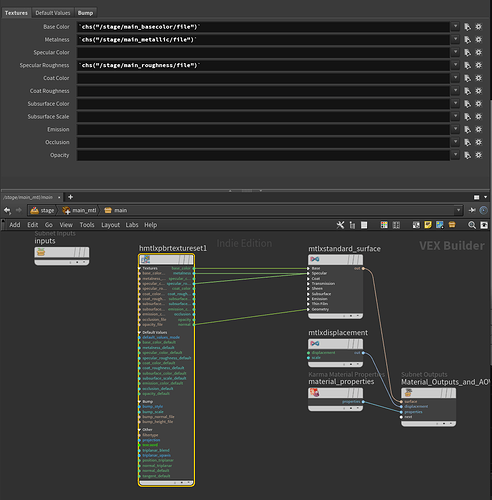Open the Go menu

[49, 225]
